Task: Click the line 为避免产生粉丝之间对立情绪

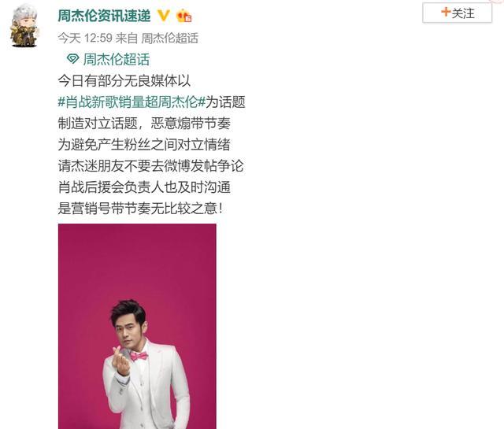Action: [x=144, y=145]
